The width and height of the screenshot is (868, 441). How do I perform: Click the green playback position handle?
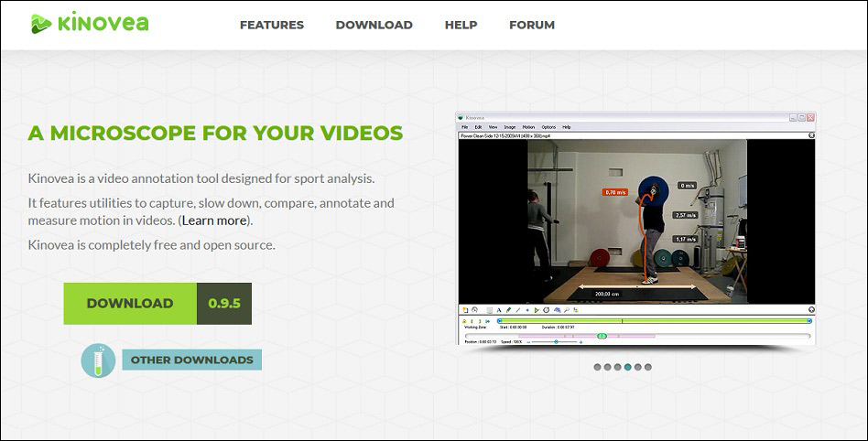602,336
